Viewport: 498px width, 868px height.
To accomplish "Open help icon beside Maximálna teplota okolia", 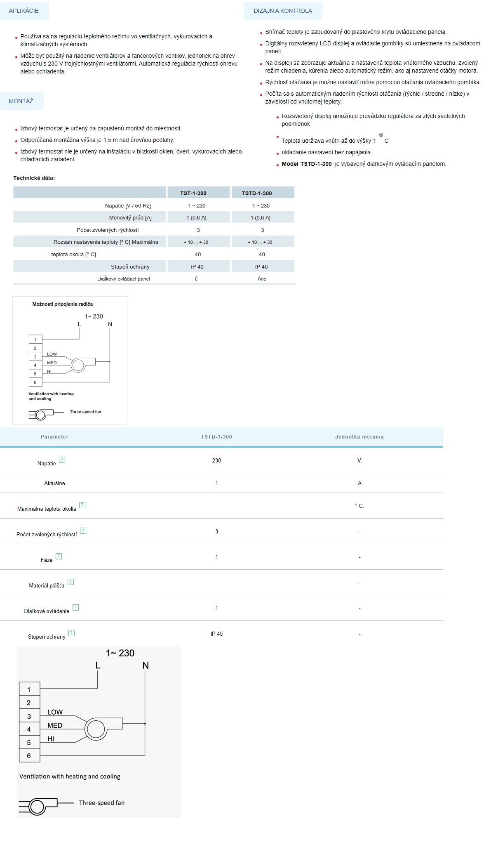I will pyautogui.click(x=82, y=505).
